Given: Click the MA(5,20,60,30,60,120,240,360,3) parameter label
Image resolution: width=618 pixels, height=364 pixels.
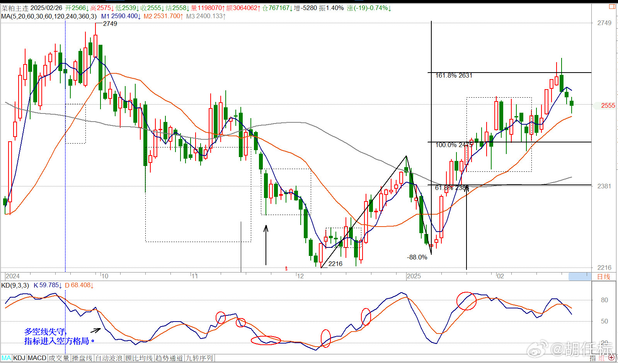Looking at the screenshot, I should point(49,16).
